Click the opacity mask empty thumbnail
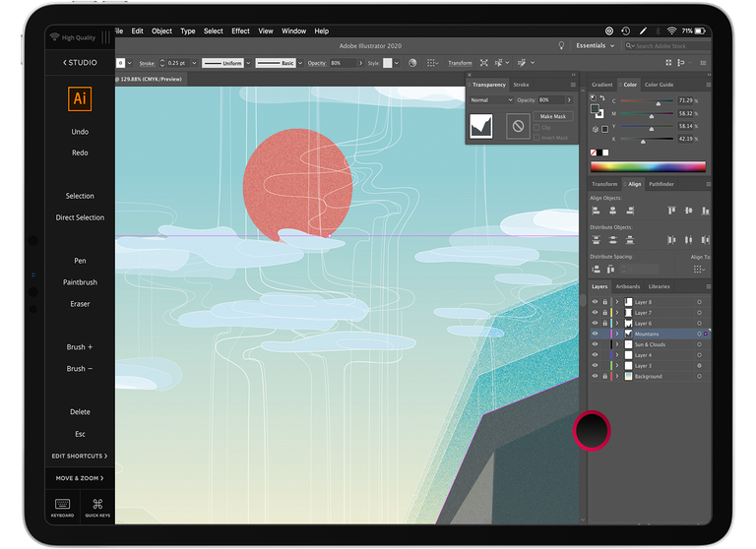Image resolution: width=756 pixels, height=549 pixels. [x=518, y=126]
